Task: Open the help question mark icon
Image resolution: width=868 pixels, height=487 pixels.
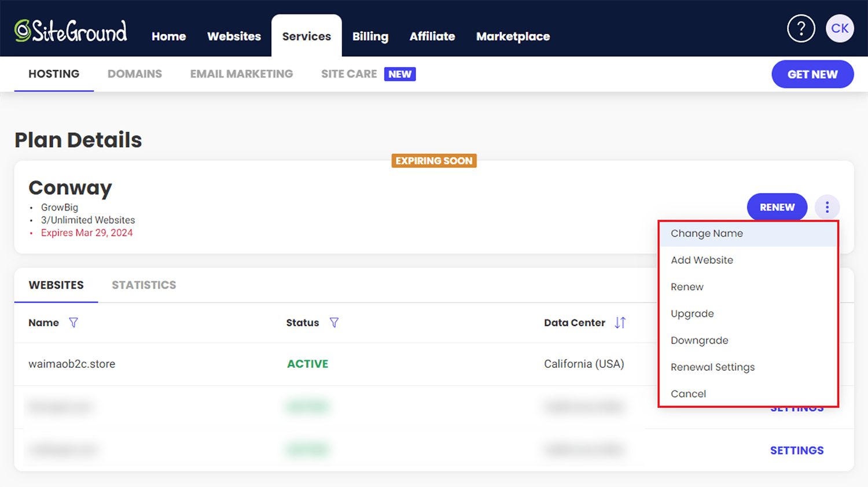Action: 801,28
